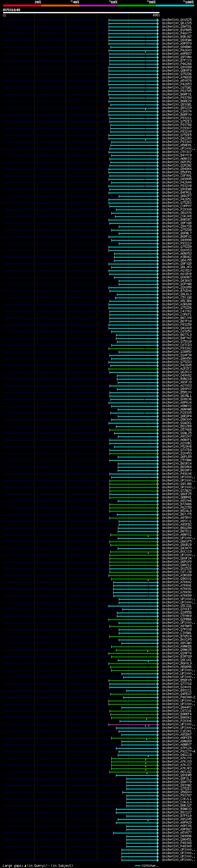Open hit UniRef100_Q6J205

[177, 23]
